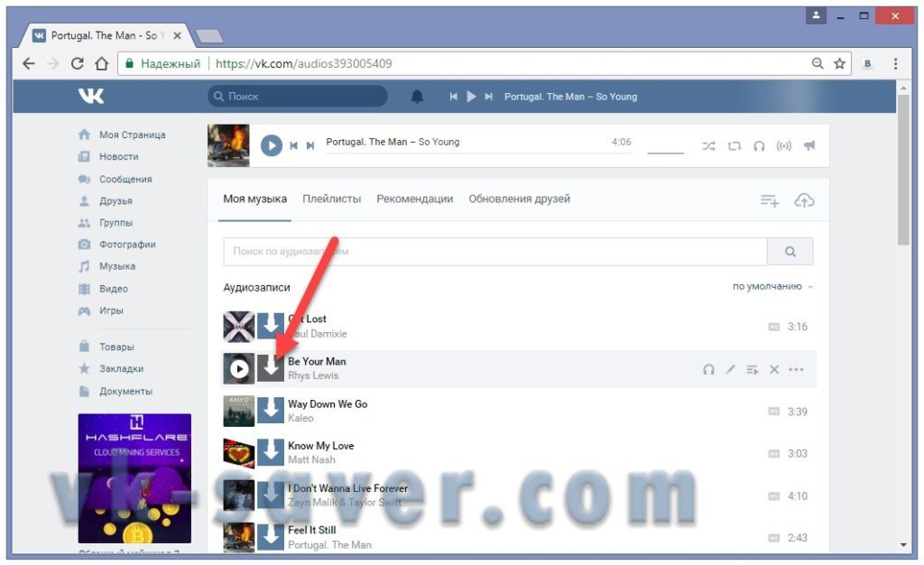Switch to the Обновления друзей tab
Image resolution: width=924 pixels, height=565 pixels.
pyautogui.click(x=519, y=199)
